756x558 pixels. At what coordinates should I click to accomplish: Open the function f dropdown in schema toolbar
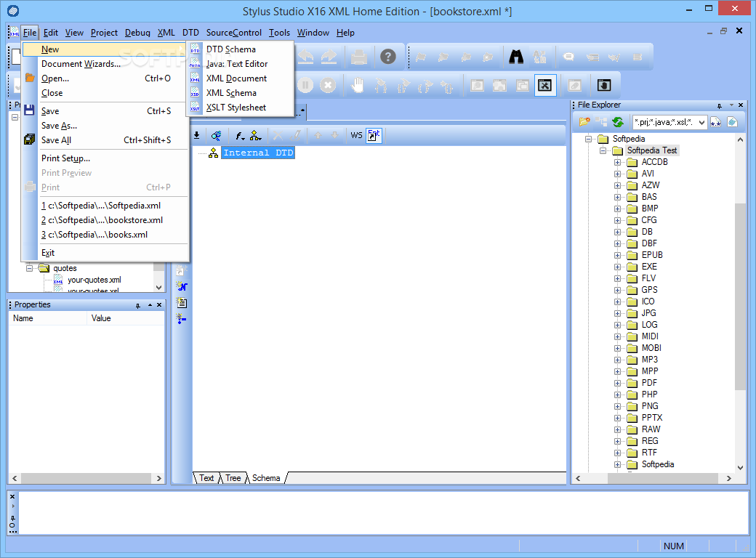click(240, 135)
